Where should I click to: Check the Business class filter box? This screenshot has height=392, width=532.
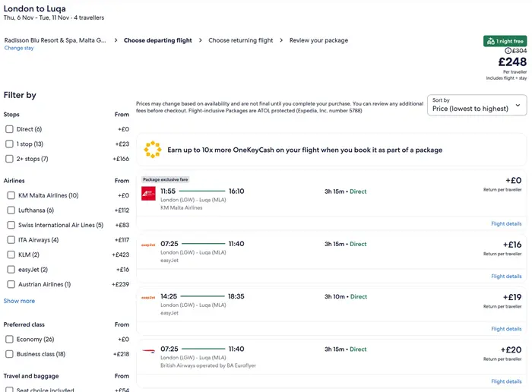tap(10, 354)
